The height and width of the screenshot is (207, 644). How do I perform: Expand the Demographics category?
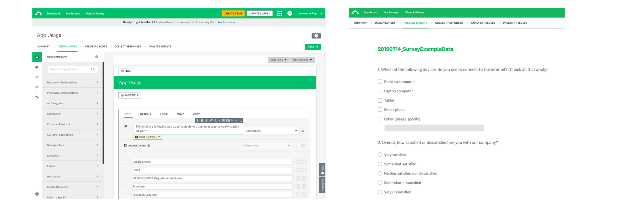point(73,145)
